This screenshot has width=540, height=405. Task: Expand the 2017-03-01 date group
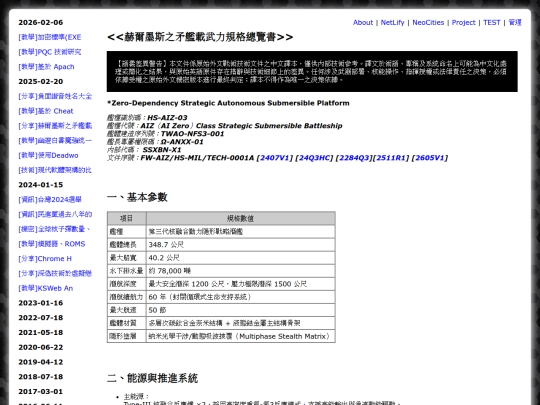point(41,391)
